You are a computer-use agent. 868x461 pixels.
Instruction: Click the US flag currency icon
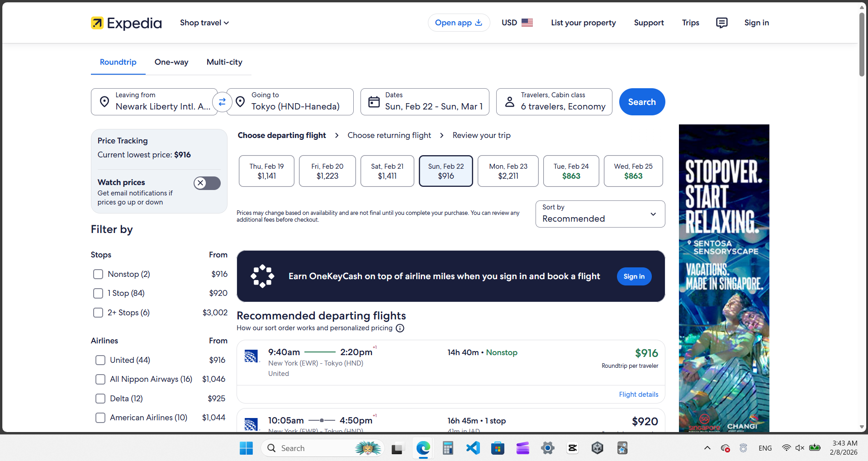pos(527,23)
